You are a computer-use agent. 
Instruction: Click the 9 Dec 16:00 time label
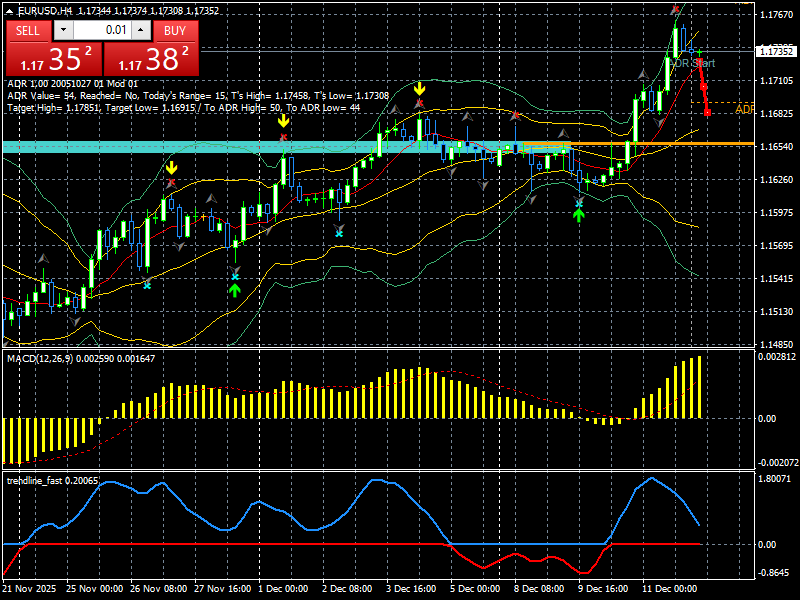click(x=603, y=589)
